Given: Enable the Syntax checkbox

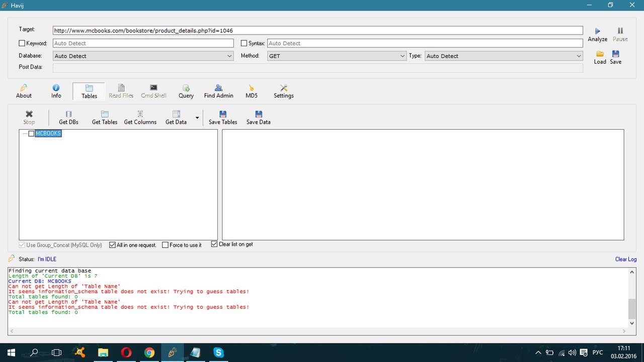Looking at the screenshot, I should coord(244,43).
